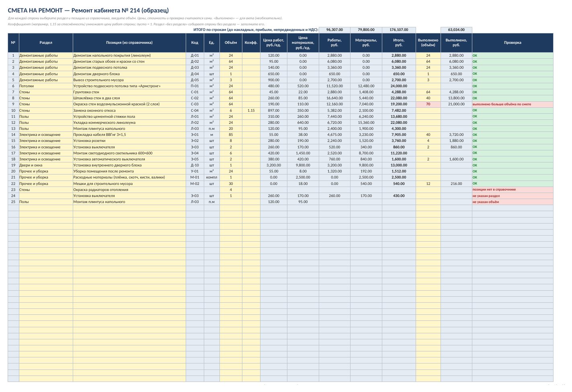Select section cell 'Потолки' in row 6

pyautogui.click(x=46, y=86)
